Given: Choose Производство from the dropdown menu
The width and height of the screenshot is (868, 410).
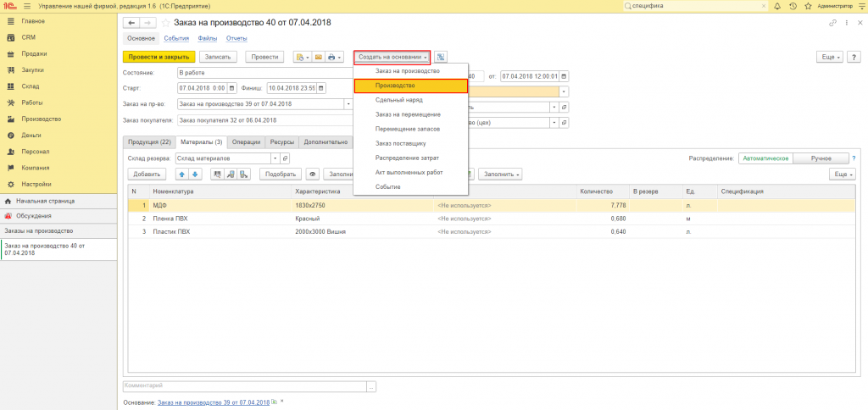Looking at the screenshot, I should coord(411,86).
